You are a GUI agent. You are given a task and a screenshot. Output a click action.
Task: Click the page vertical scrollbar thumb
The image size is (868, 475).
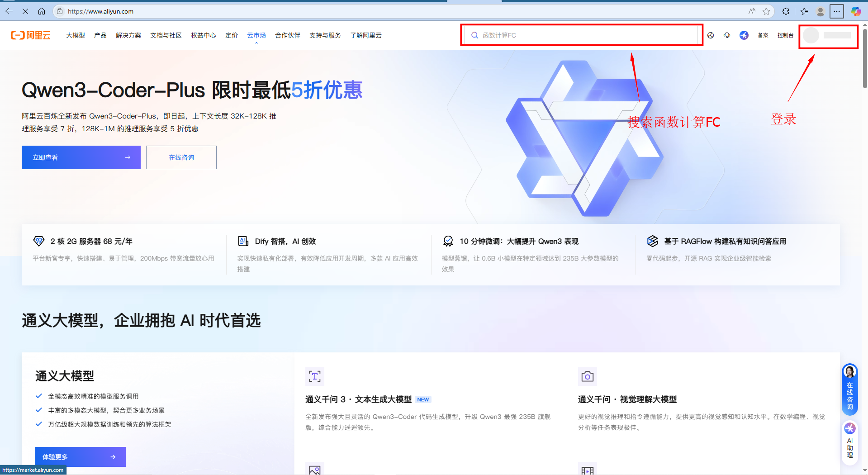pyautogui.click(x=865, y=58)
